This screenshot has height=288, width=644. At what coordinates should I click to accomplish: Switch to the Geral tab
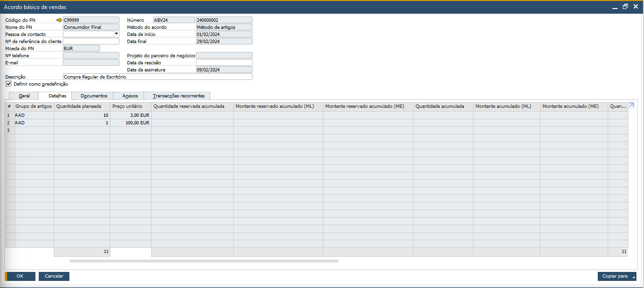coord(24,96)
